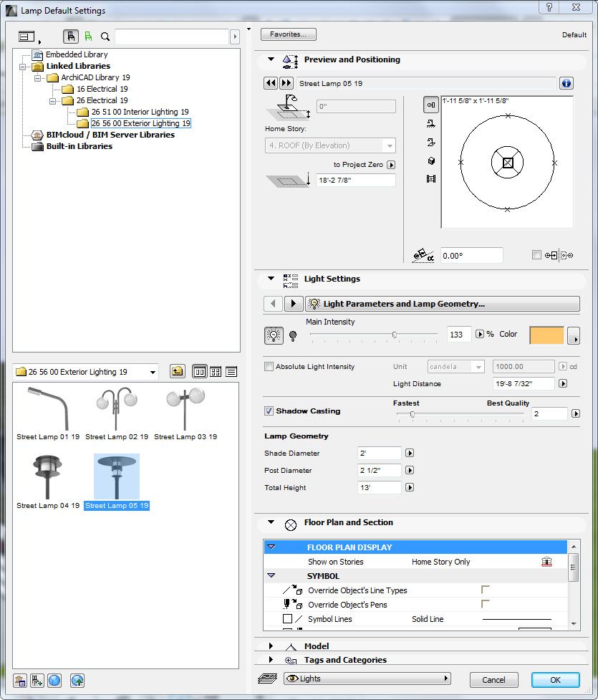Screen dimensions: 598x700
Task: Click the layer icon beside Lights dropdown
Action: (268, 679)
